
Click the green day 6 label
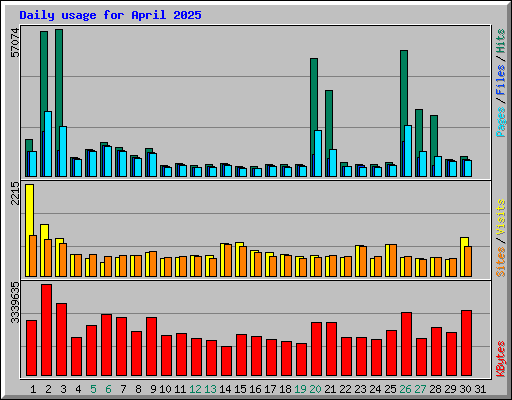point(108,389)
